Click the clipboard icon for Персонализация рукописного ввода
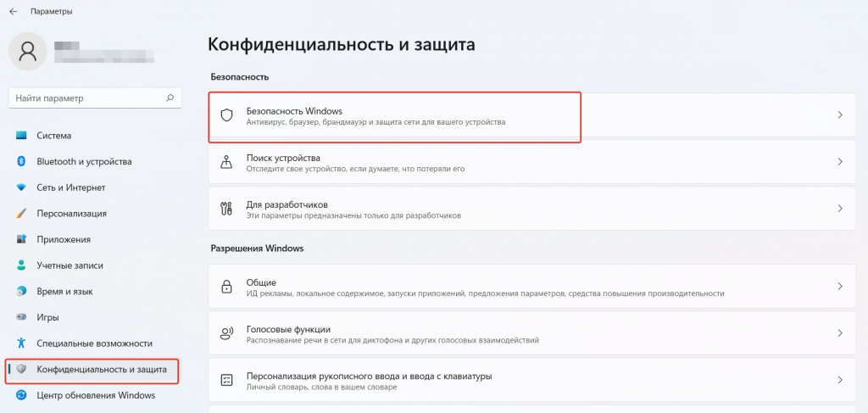Viewport: 868px width, 413px height. tap(225, 380)
